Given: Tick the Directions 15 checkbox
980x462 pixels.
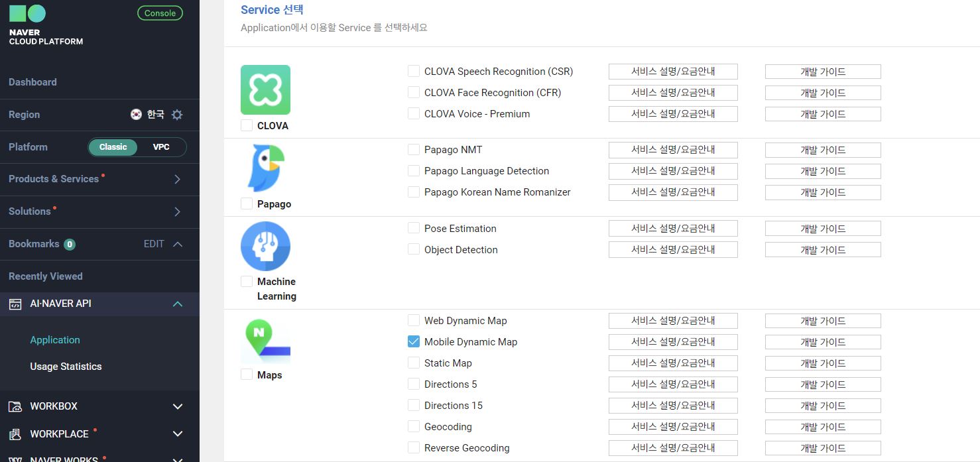Looking at the screenshot, I should (414, 405).
